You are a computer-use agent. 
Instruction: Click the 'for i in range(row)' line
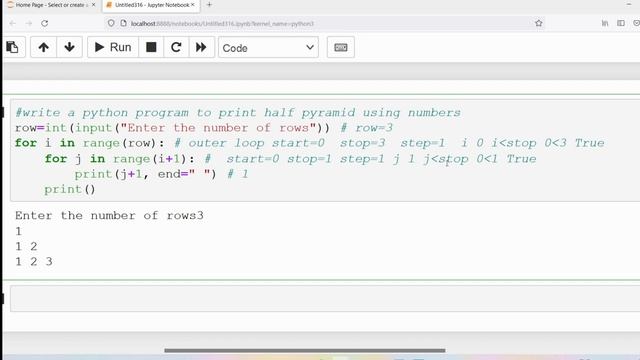pyautogui.click(x=309, y=143)
